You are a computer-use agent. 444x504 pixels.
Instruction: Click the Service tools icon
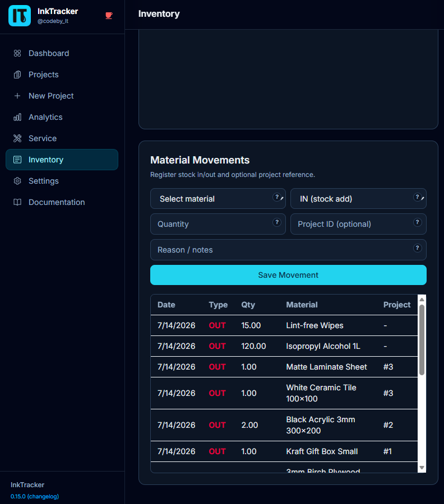17,138
